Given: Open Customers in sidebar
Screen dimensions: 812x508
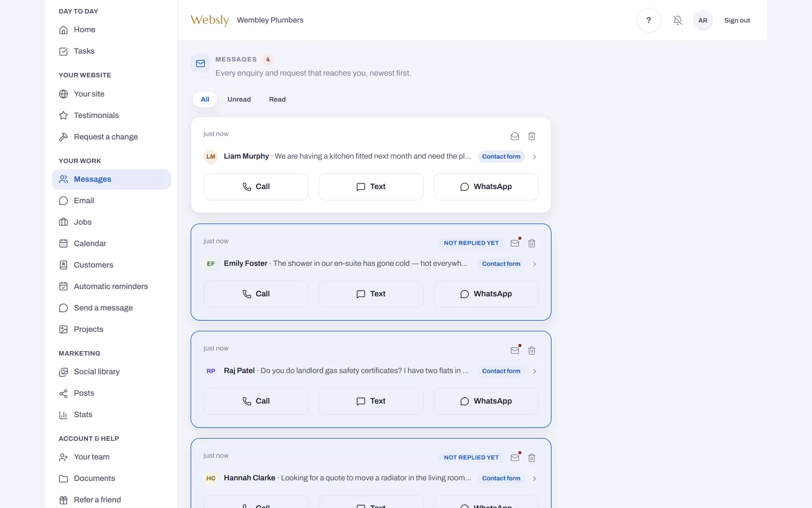Looking at the screenshot, I should (111, 265).
